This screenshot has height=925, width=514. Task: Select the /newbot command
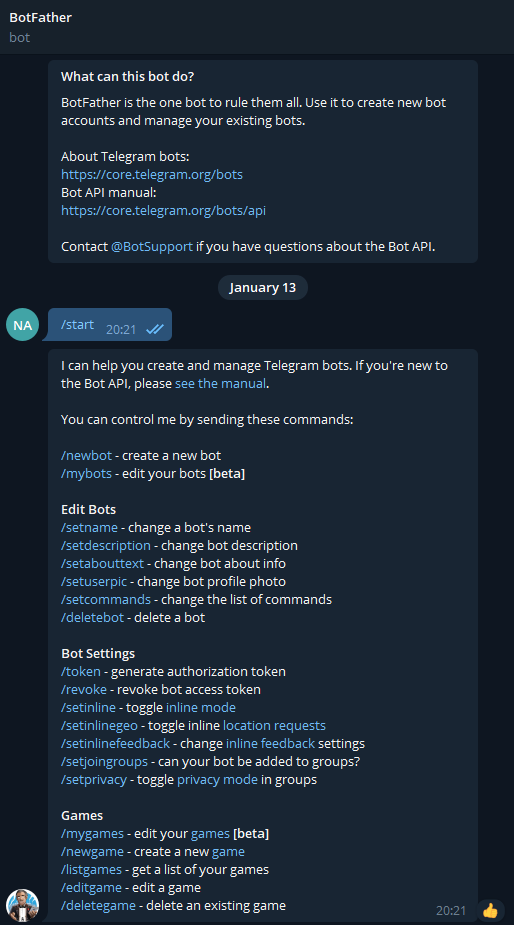click(x=86, y=455)
